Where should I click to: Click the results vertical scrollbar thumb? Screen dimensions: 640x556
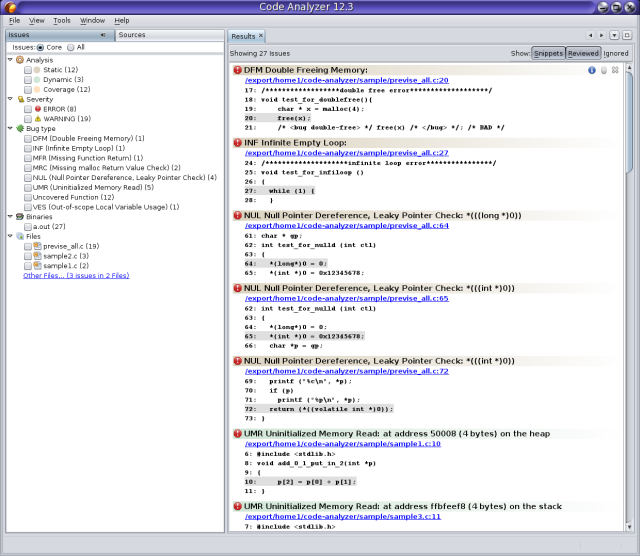pos(629,122)
